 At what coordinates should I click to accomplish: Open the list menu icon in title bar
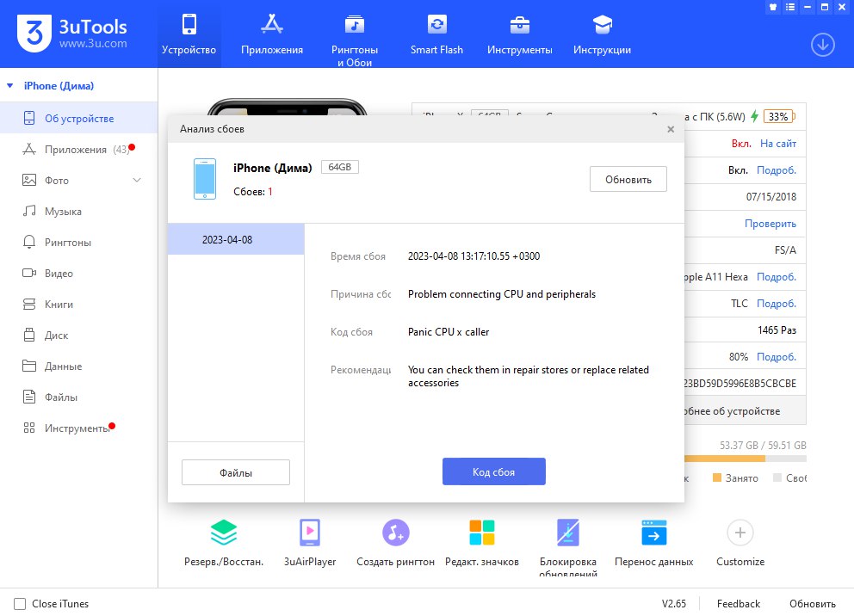(790, 7)
